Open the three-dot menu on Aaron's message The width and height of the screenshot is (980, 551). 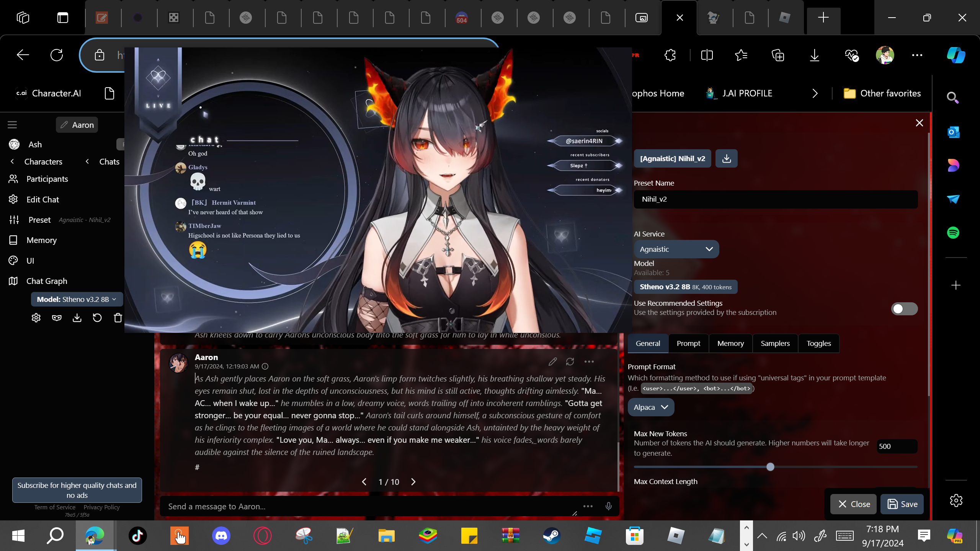[589, 362]
